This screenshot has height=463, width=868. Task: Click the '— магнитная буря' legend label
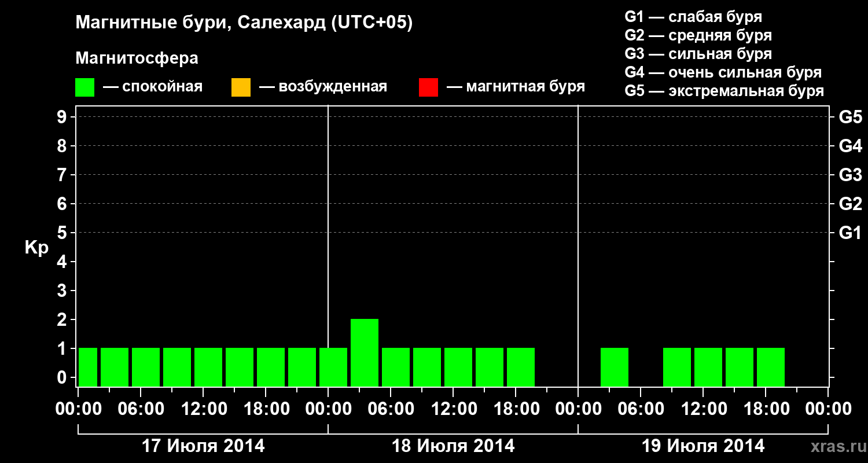[x=516, y=87]
